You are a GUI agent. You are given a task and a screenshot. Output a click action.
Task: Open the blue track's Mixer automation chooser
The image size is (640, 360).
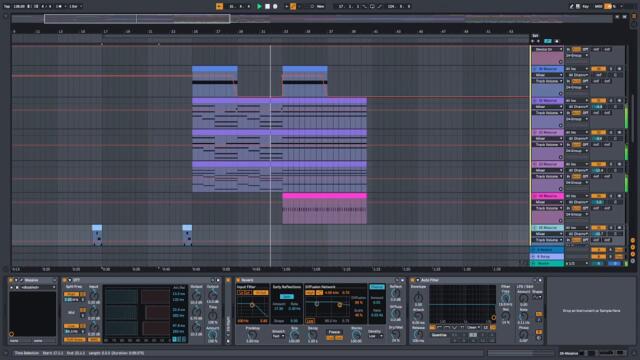[548, 75]
